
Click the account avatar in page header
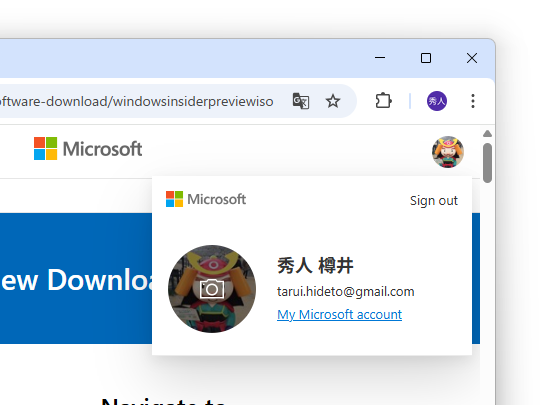coord(448,152)
